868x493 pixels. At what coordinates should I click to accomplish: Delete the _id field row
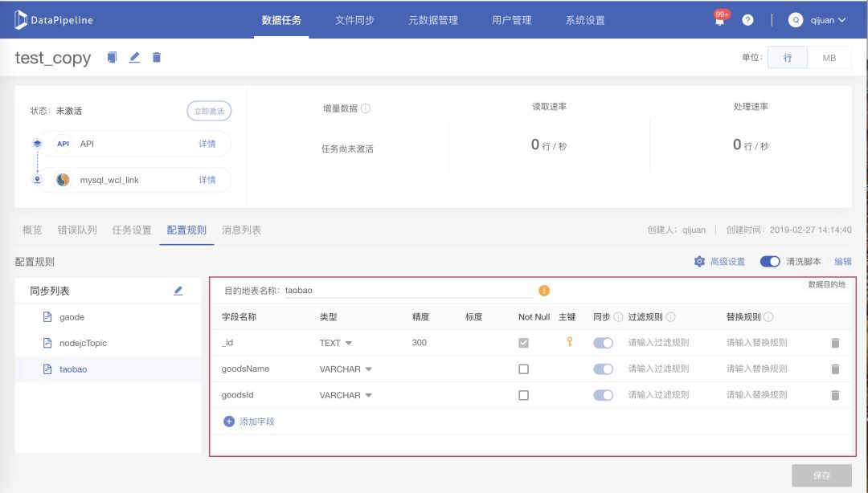click(835, 343)
